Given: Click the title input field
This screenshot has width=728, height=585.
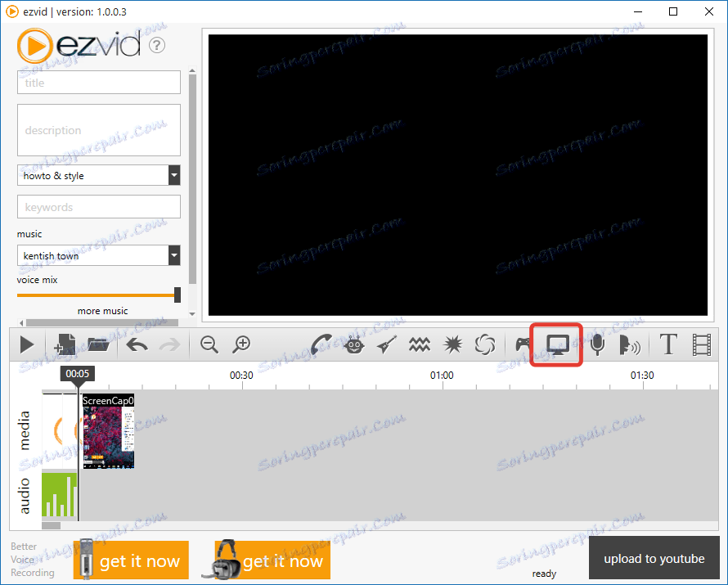Looking at the screenshot, I should 99,82.
